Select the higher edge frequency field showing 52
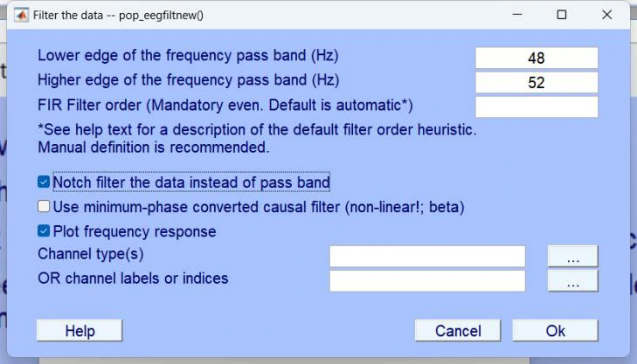637x364 pixels. coord(537,82)
